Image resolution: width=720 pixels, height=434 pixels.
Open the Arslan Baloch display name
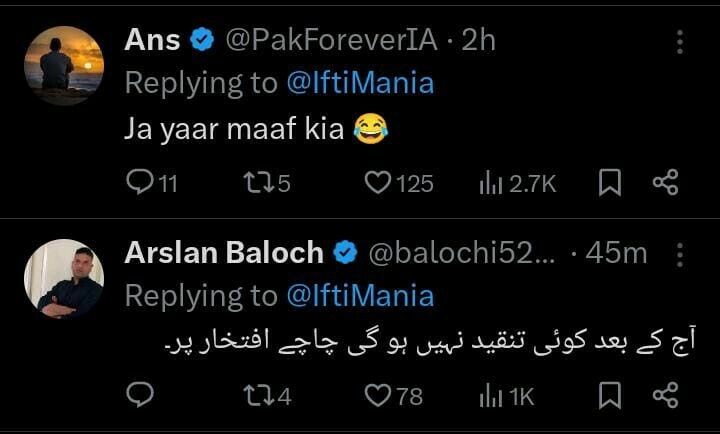pos(223,253)
